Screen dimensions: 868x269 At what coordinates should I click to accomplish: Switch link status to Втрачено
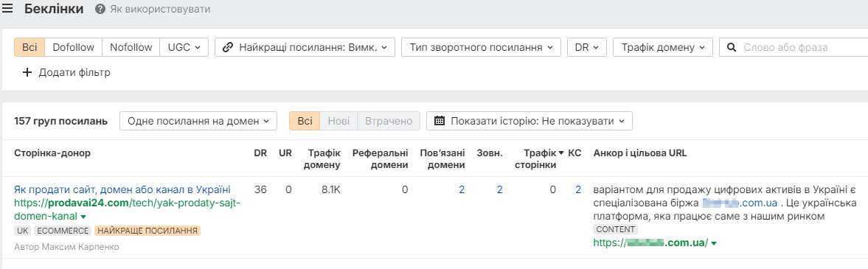coord(389,121)
